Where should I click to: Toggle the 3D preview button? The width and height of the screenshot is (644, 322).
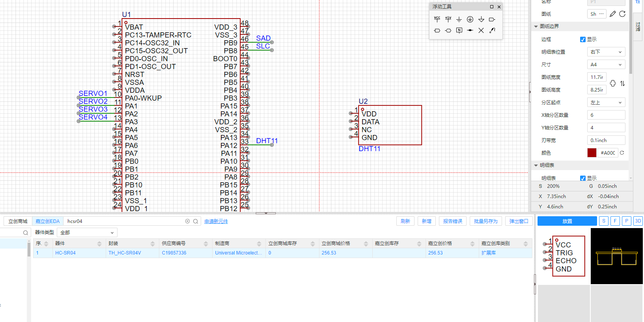click(x=638, y=221)
